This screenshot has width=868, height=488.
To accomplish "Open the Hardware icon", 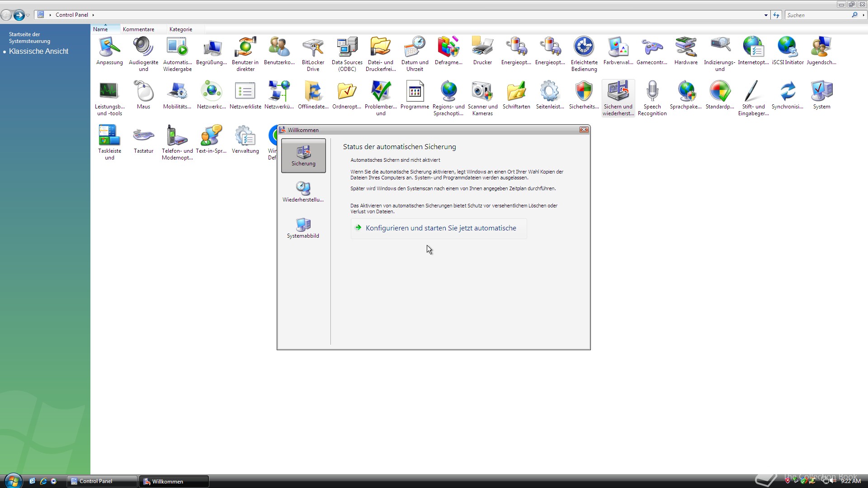I will (686, 52).
